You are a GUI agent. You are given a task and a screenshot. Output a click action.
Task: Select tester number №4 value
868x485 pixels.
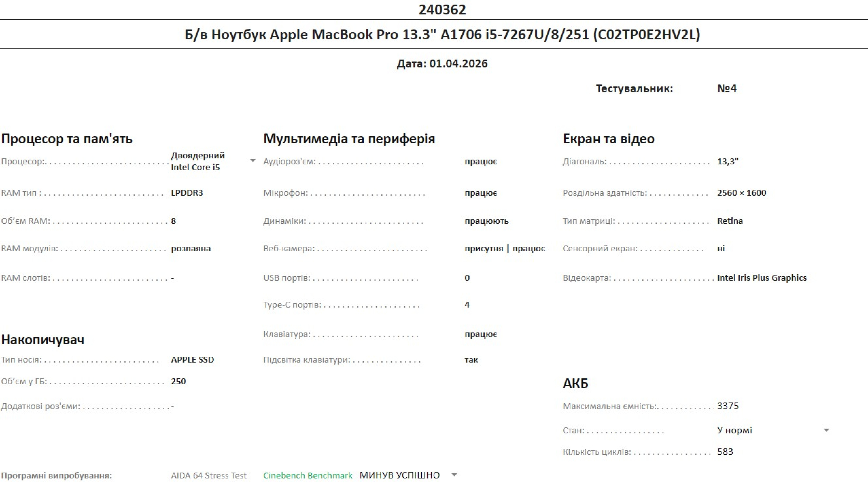(x=727, y=88)
